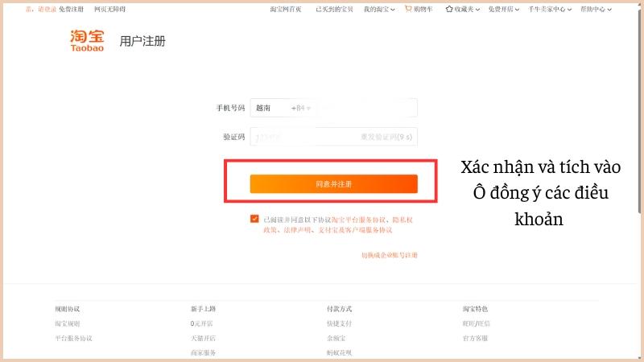Click the 用户注册 page heading text
Screen dimensions: 644x362
pyautogui.click(x=142, y=41)
